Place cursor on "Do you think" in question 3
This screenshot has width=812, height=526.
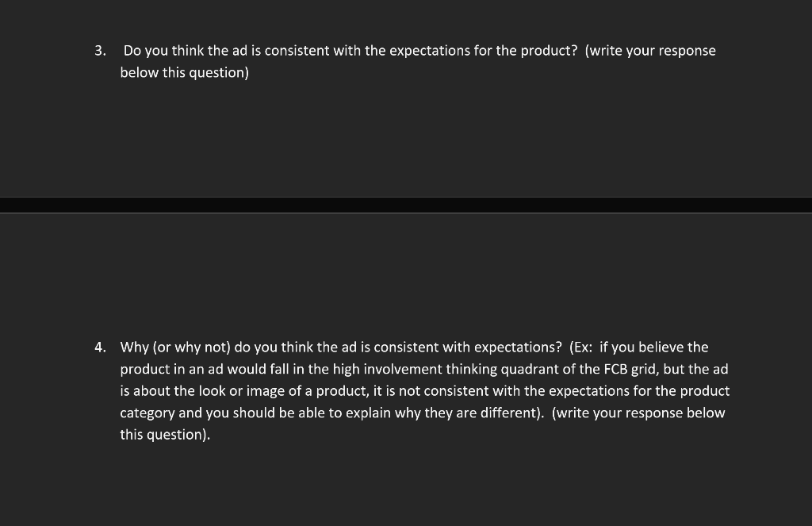click(x=163, y=51)
